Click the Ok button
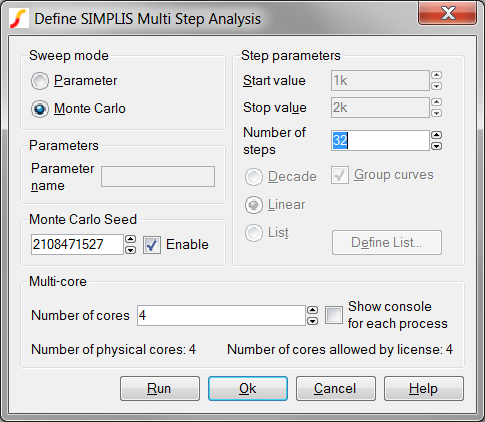The image size is (485, 422). 248,389
